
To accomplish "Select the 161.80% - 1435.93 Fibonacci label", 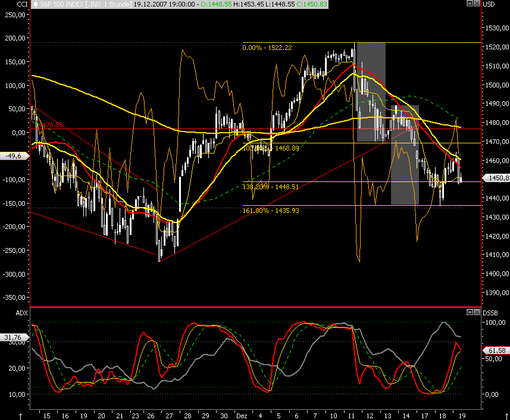I will click(271, 211).
